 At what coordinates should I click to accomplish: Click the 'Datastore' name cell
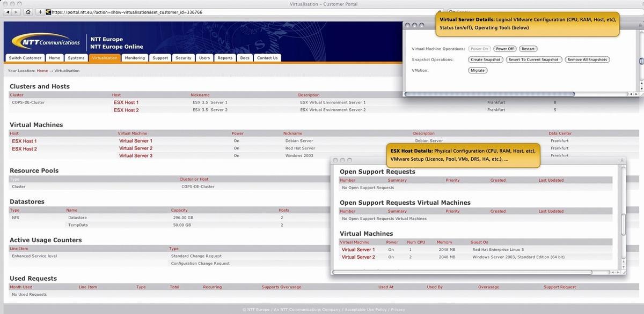[x=77, y=218]
